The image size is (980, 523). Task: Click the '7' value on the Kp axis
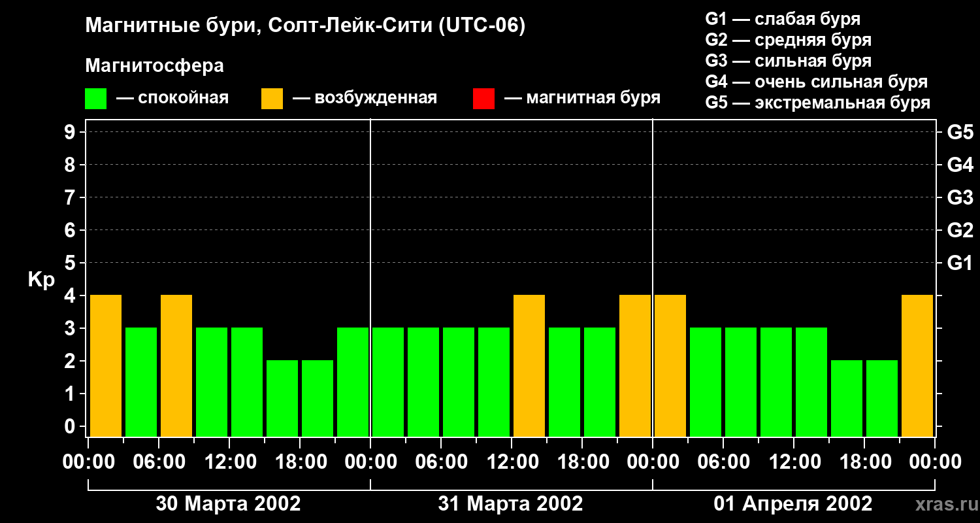click(71, 198)
